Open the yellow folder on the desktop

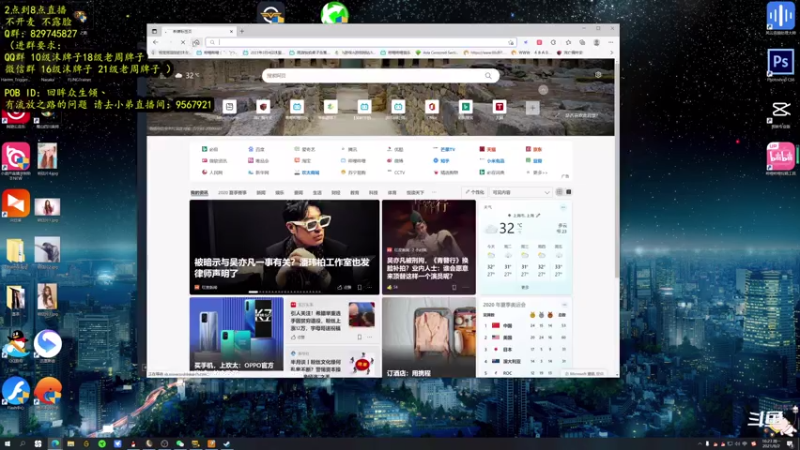(x=16, y=251)
